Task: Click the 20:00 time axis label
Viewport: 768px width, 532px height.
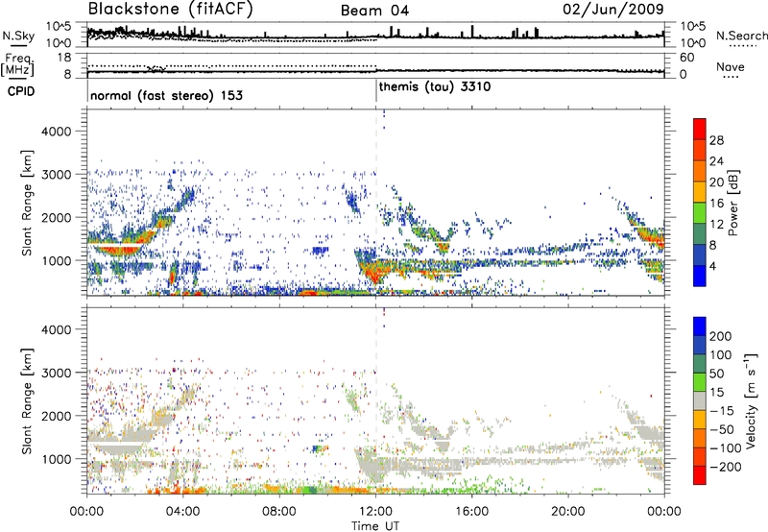Action: (568, 512)
